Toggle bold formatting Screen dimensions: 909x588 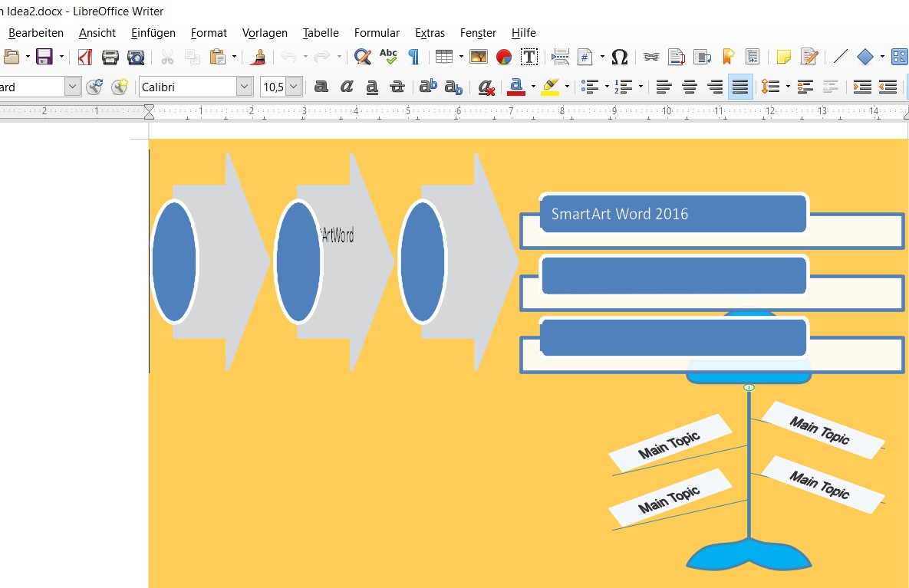[321, 87]
